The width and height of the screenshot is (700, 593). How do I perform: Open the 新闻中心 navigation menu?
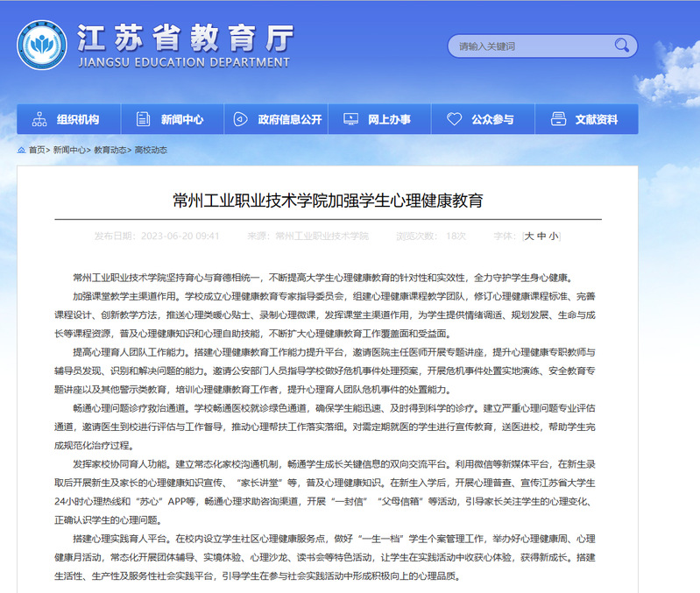(x=172, y=119)
